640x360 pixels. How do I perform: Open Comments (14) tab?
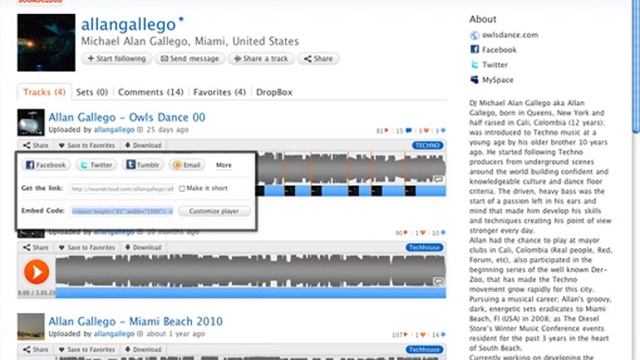pyautogui.click(x=151, y=92)
